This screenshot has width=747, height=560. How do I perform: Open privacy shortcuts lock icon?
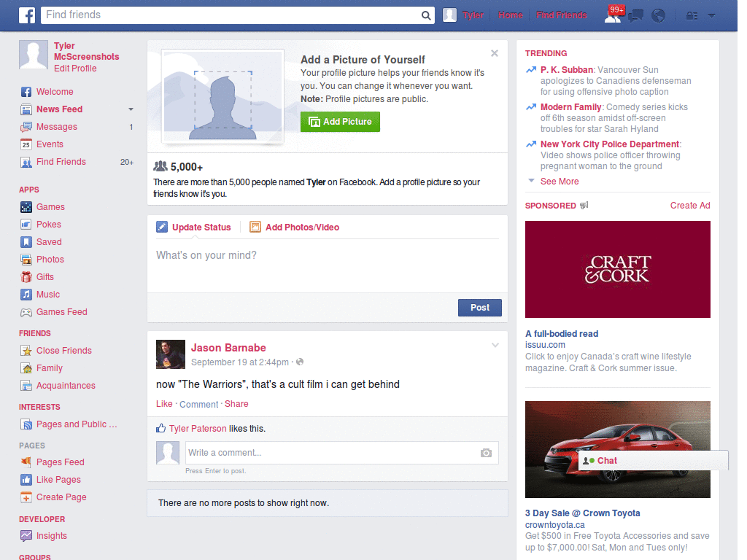[x=692, y=16]
